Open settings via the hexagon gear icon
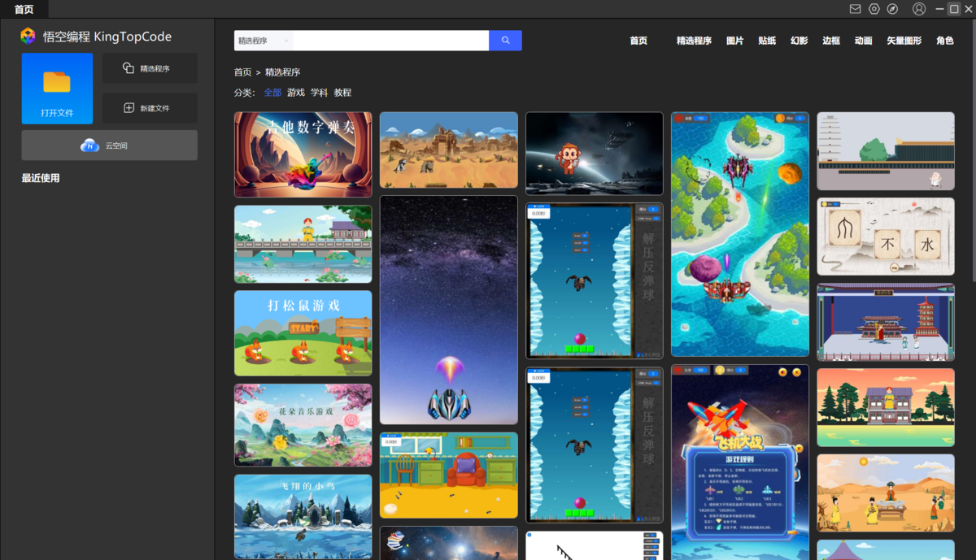This screenshot has width=976, height=560. click(874, 9)
